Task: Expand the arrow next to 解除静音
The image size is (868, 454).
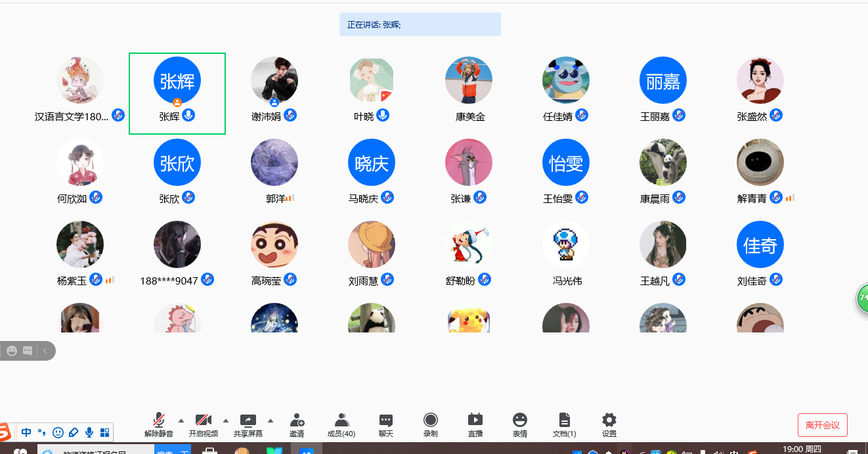Action: [x=181, y=420]
